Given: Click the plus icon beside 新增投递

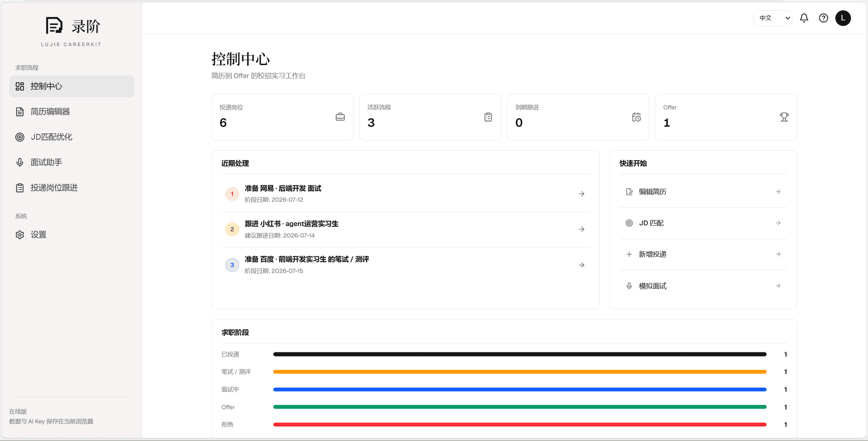Looking at the screenshot, I should pos(629,254).
